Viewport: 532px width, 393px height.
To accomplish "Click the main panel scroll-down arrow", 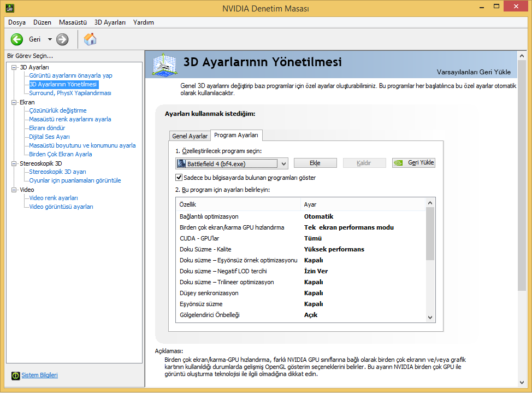I will pyautogui.click(x=522, y=383).
